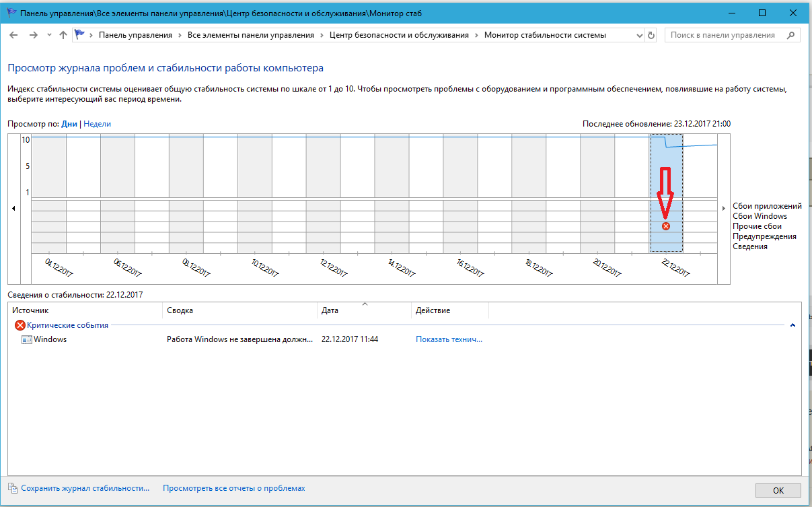
Task: Sort by Сводка column header
Action: click(x=240, y=310)
